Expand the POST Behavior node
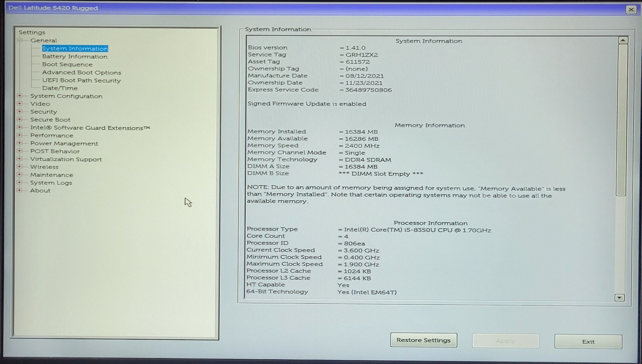 tap(20, 151)
